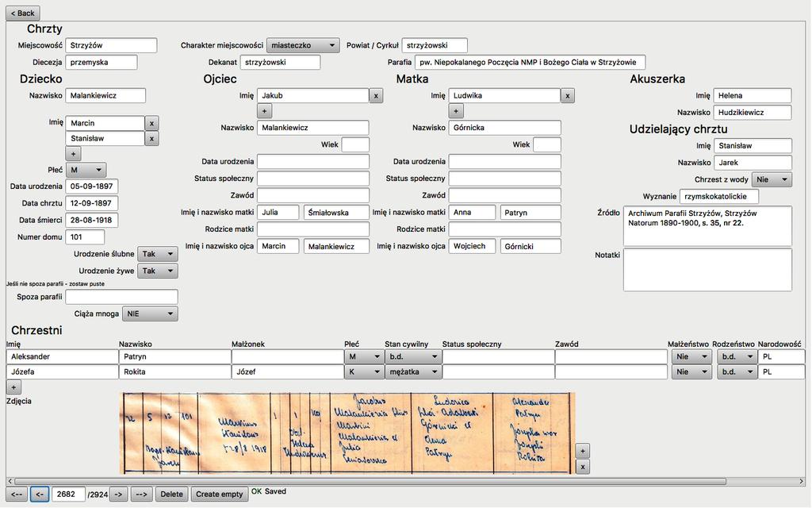Add another child first name

(73, 154)
